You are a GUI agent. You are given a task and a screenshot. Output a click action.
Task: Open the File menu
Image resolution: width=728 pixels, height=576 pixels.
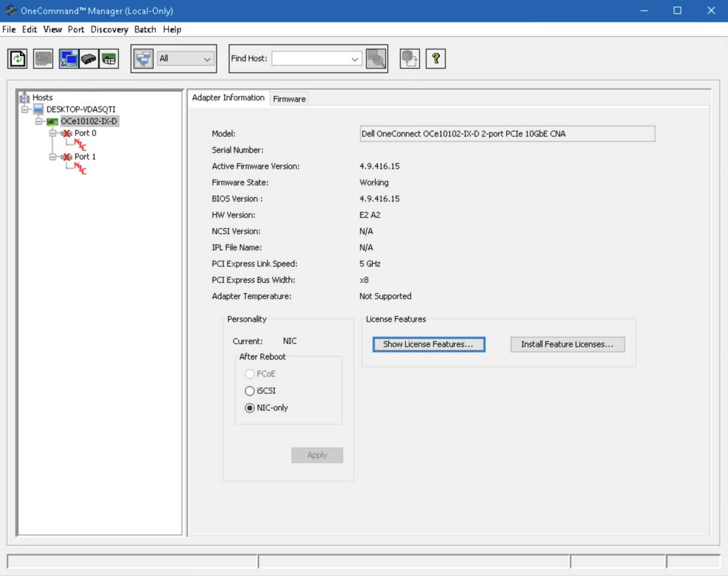9,29
